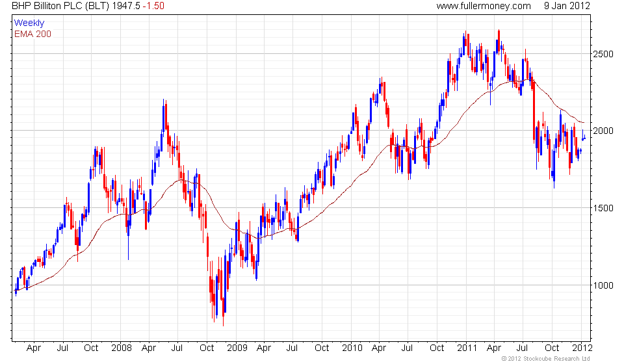Click the Stockcube Research Ltd copyright text
Viewport: 624px width, 364px height.
click(545, 359)
